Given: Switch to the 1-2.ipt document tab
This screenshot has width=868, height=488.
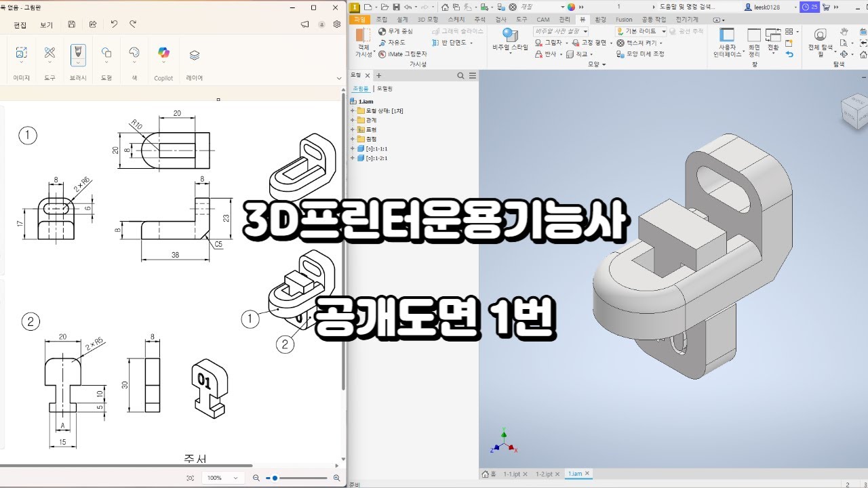Looking at the screenshot, I should pyautogui.click(x=545, y=474).
